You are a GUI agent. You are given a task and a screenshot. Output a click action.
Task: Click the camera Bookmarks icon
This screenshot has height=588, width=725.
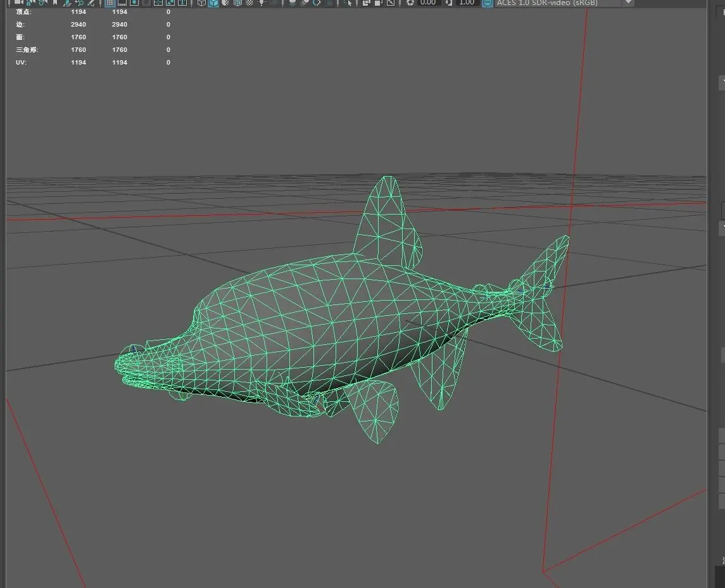[55, 3]
